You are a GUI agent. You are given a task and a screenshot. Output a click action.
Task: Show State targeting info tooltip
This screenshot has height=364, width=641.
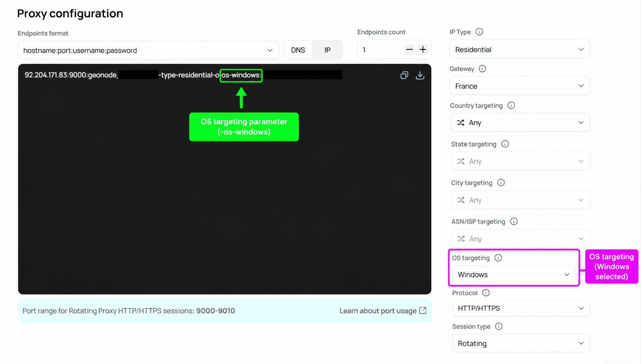(x=505, y=144)
